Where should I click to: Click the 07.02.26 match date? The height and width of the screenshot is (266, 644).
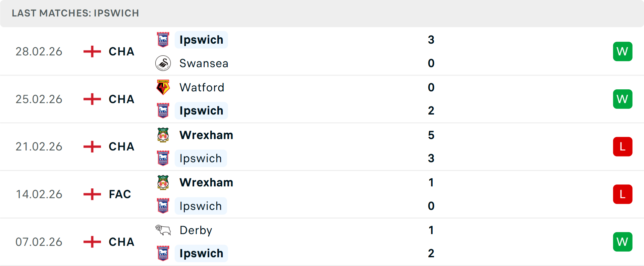[x=39, y=242]
